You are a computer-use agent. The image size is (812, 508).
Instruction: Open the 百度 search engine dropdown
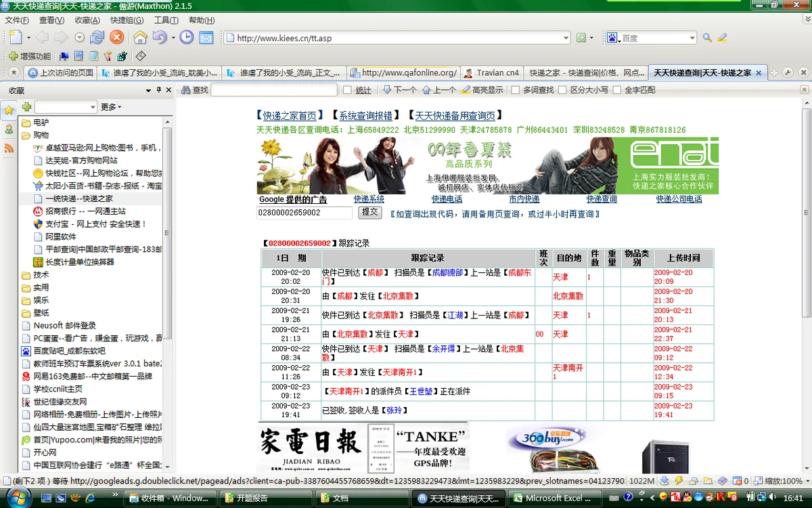pyautogui.click(x=692, y=38)
